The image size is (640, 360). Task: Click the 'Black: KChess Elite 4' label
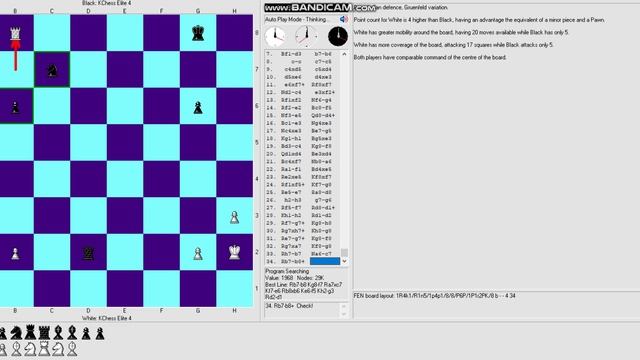(x=107, y=3)
